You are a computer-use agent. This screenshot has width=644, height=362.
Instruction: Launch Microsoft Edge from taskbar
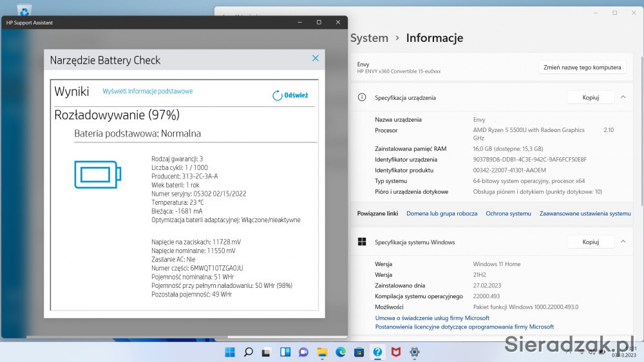(341, 352)
